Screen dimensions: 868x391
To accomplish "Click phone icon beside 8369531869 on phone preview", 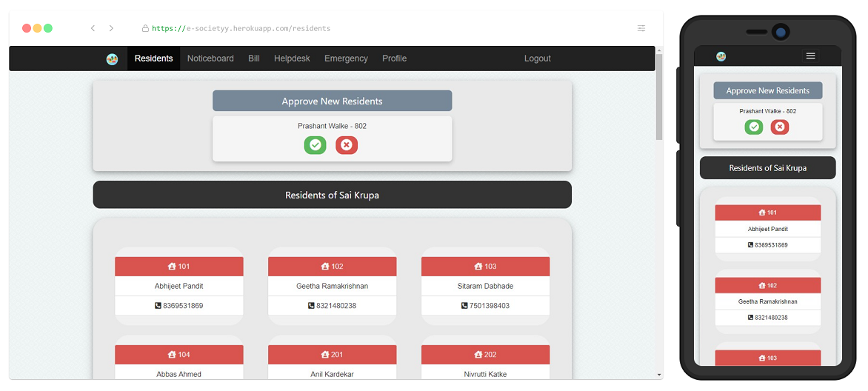I will pos(751,245).
